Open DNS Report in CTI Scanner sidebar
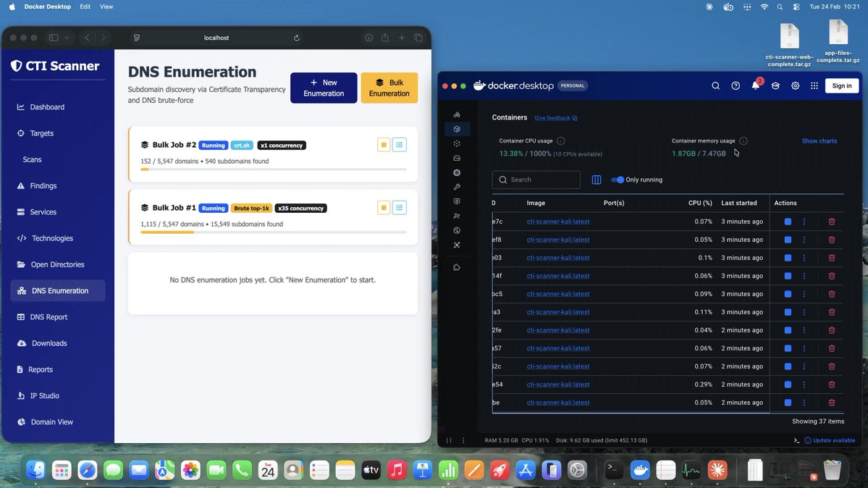The image size is (868, 488). [x=58, y=317]
